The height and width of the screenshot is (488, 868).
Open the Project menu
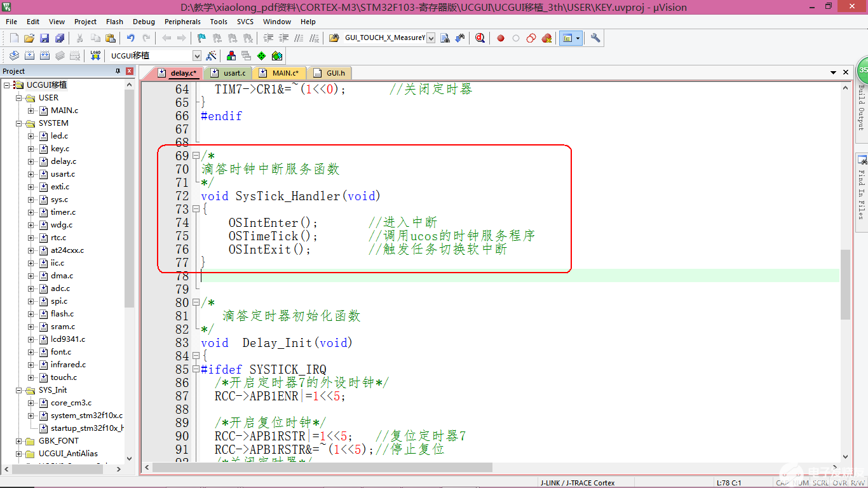[86, 22]
